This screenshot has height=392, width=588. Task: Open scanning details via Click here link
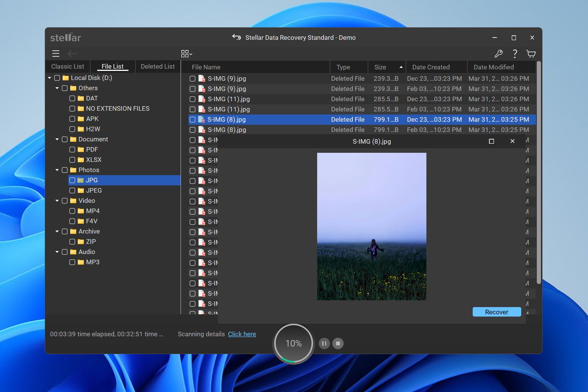(x=242, y=334)
